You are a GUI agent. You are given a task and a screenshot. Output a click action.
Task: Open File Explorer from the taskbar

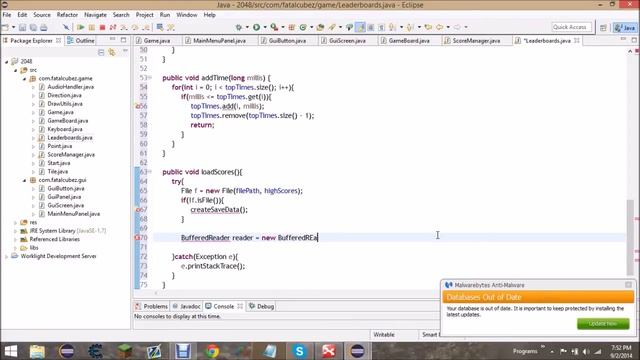(37, 351)
